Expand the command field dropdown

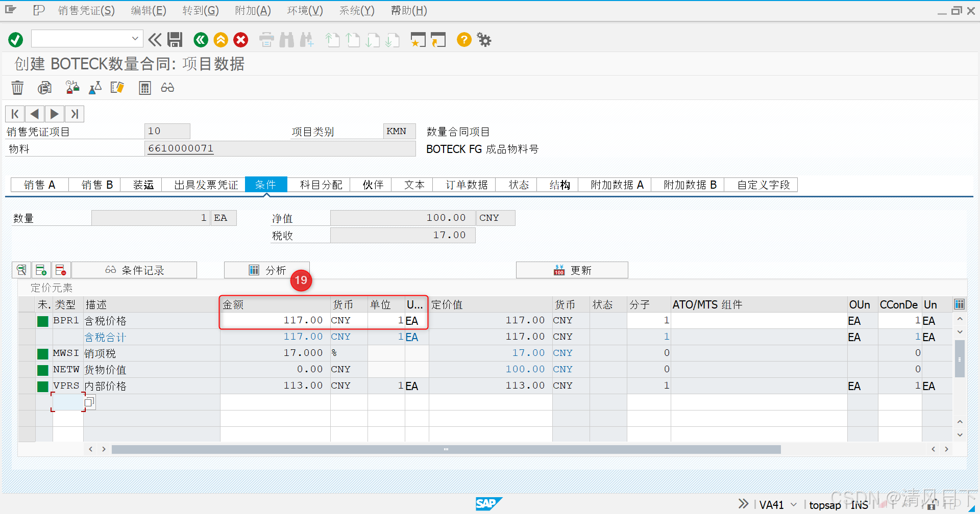point(135,38)
